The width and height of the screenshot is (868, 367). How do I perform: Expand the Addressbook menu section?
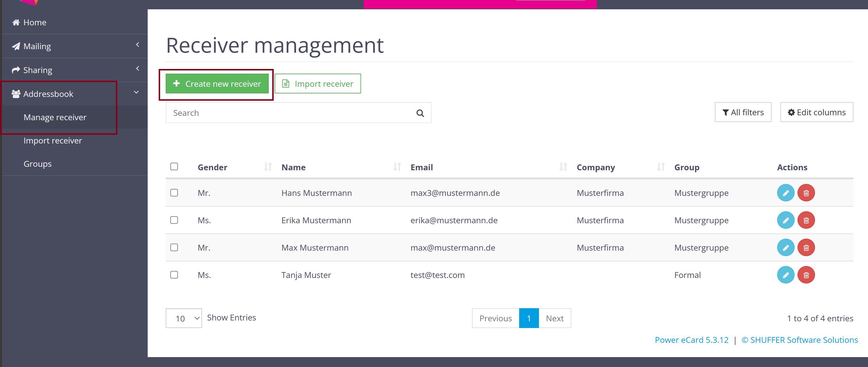73,93
